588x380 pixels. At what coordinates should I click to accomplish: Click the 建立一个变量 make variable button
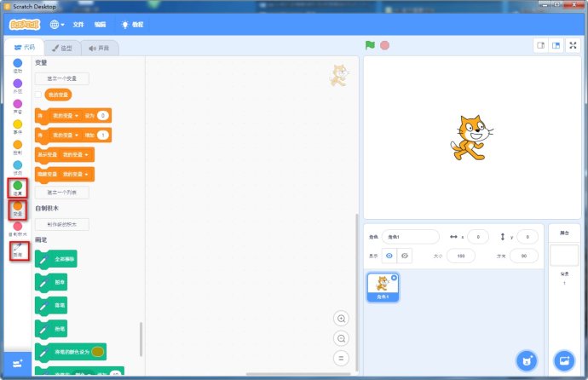click(x=62, y=78)
